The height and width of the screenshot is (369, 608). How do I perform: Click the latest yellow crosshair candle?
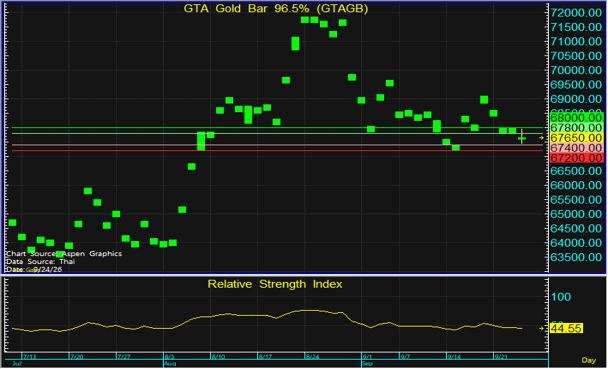[522, 137]
